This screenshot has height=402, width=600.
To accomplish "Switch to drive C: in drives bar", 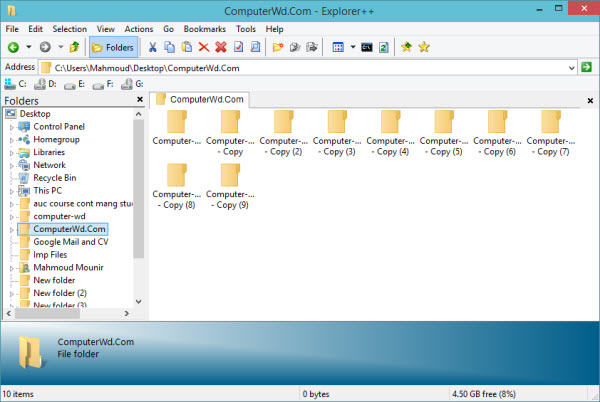I will (15, 84).
